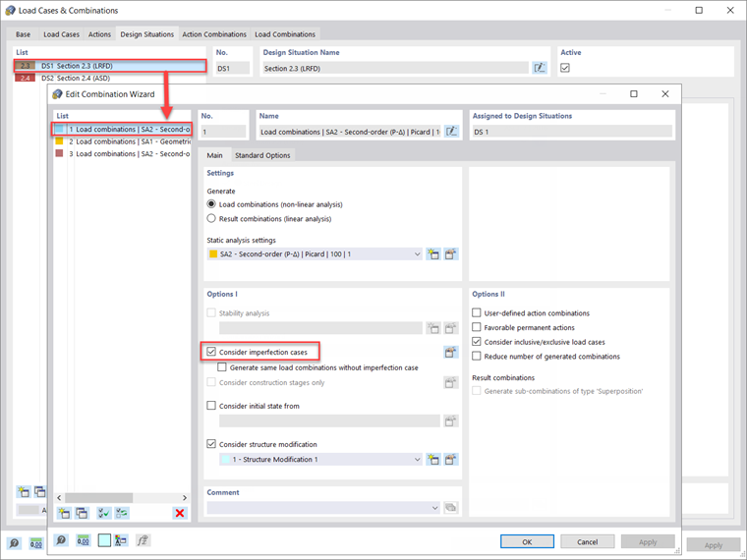The height and width of the screenshot is (560, 747).
Task: Select Load combinations (non-linear analysis) radio
Action: (x=211, y=204)
